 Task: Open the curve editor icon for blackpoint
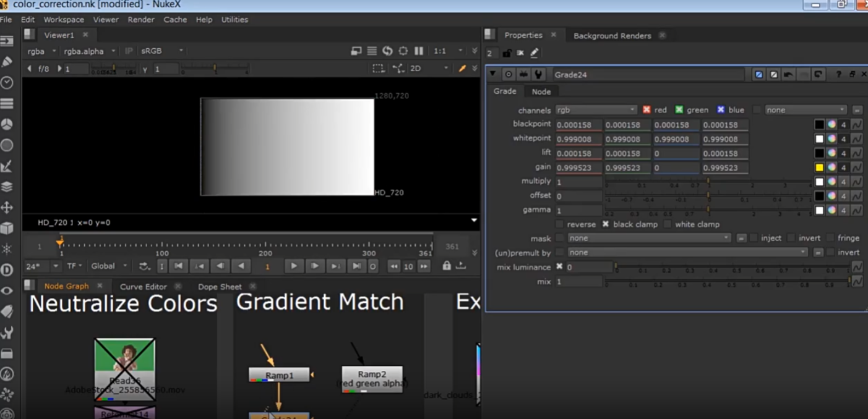(x=857, y=125)
